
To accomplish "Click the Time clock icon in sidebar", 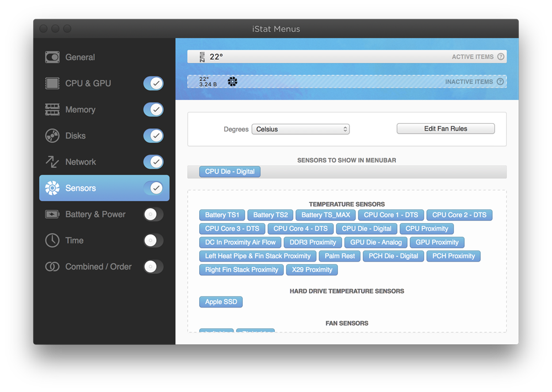I will 52,241.
